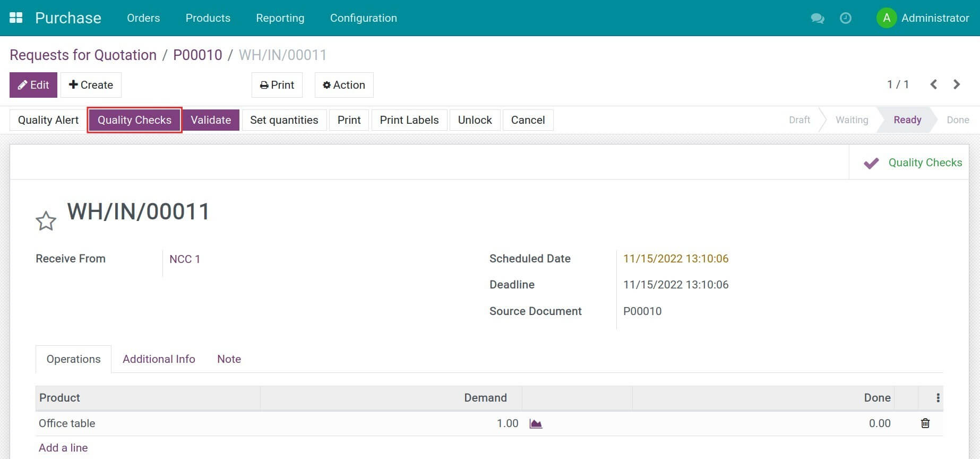Viewport: 980px width, 459px height.
Task: Mark WH/IN/00011 as favorite with star
Action: point(46,221)
